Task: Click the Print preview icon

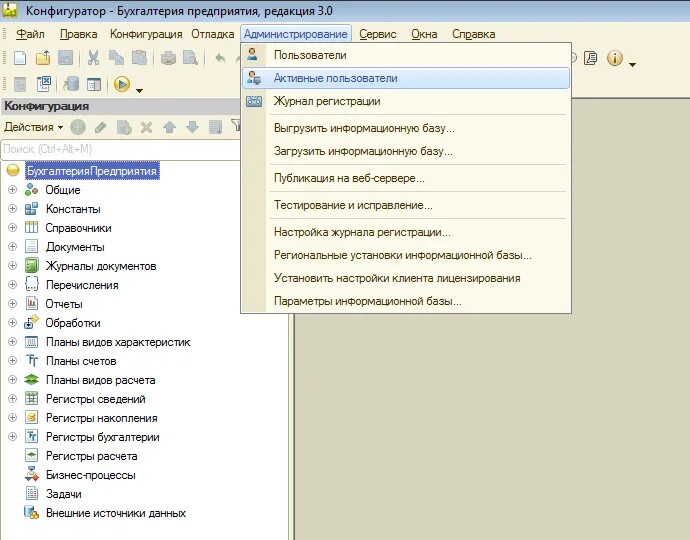Action: coord(191,58)
